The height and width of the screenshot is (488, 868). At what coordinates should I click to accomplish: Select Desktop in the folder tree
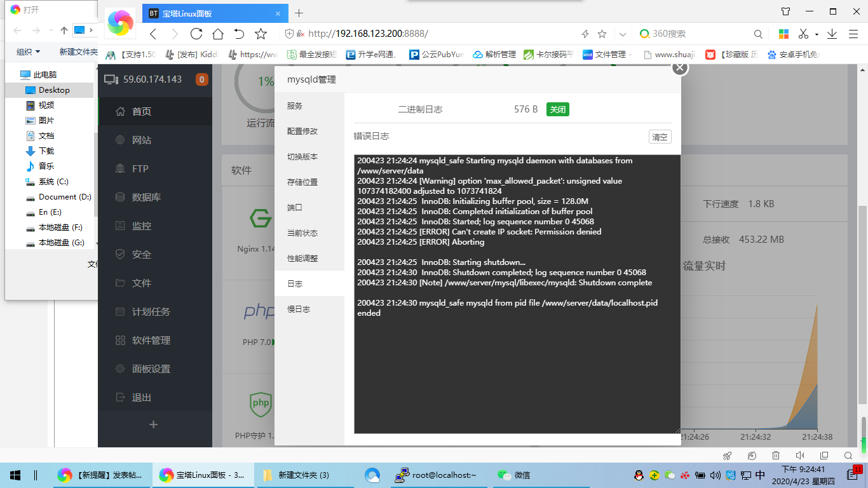[53, 90]
